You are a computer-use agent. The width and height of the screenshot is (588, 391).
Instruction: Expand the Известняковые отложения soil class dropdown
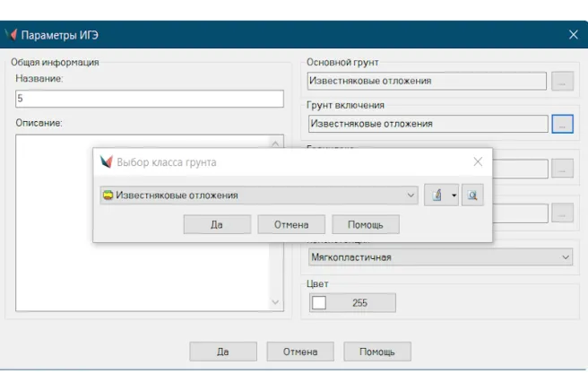coord(411,195)
